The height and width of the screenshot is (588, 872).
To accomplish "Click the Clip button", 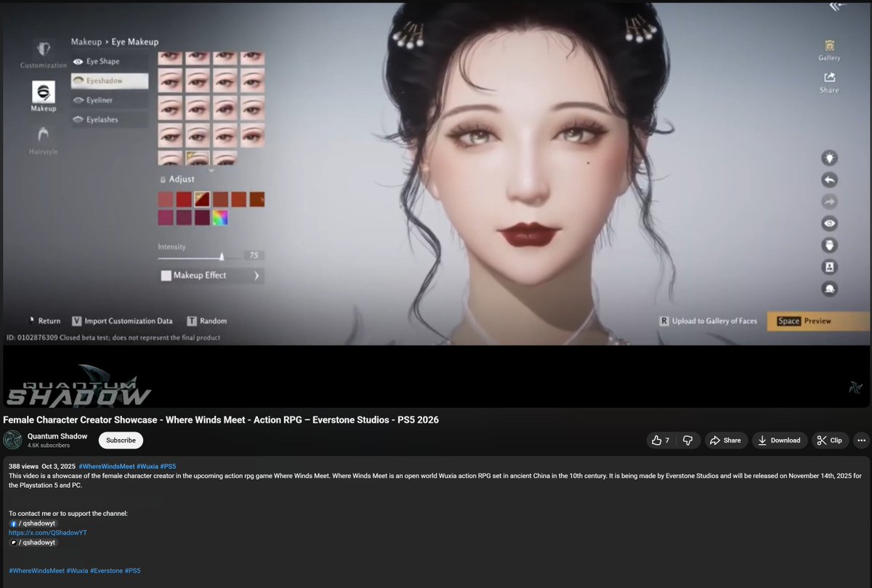I will (829, 440).
